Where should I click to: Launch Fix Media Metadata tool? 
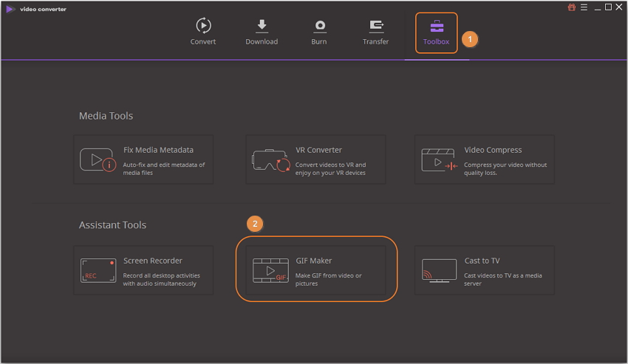click(x=143, y=159)
